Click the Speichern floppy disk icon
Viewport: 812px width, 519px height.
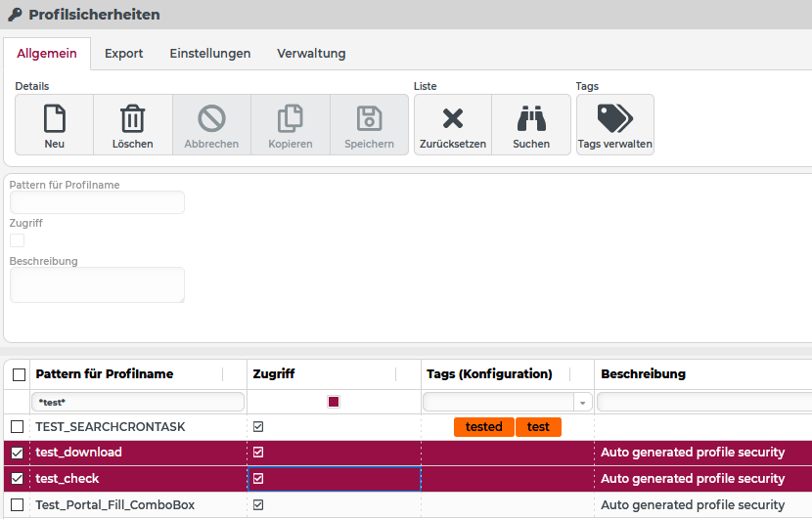pyautogui.click(x=369, y=119)
